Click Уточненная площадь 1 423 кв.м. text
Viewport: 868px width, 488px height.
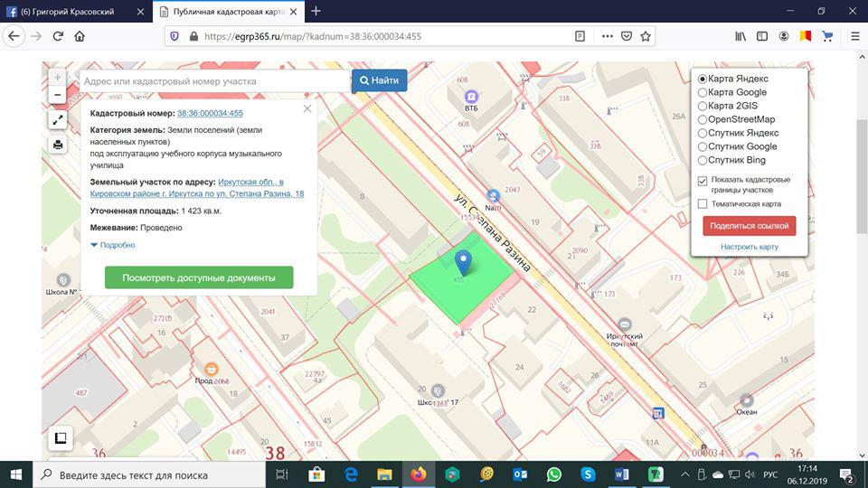pyautogui.click(x=156, y=211)
